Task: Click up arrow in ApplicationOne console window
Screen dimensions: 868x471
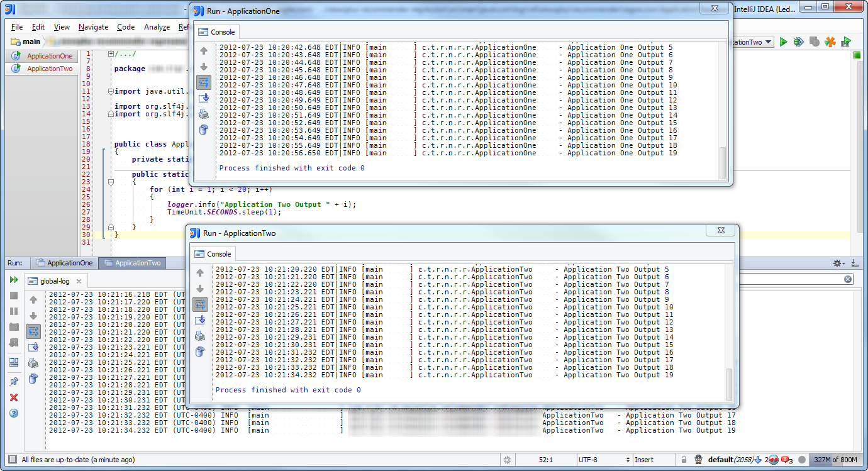Action: [204, 51]
